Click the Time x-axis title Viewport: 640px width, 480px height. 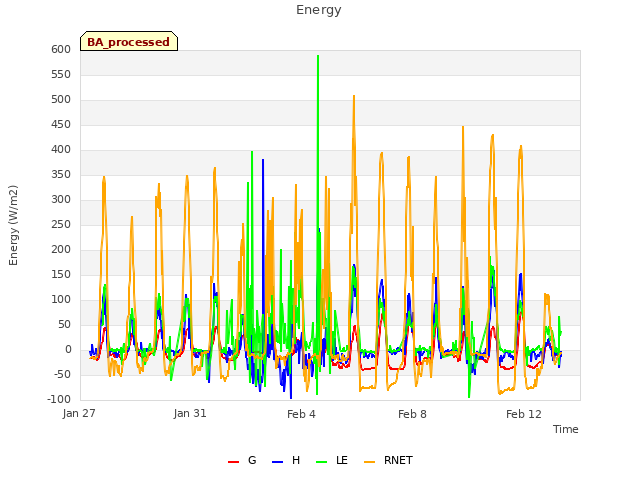click(x=566, y=429)
